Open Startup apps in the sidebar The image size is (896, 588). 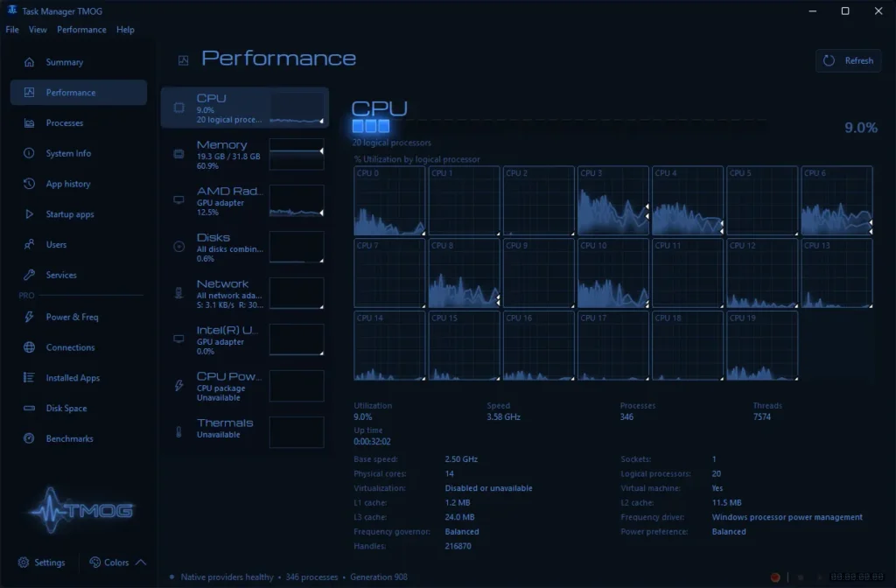click(x=78, y=214)
